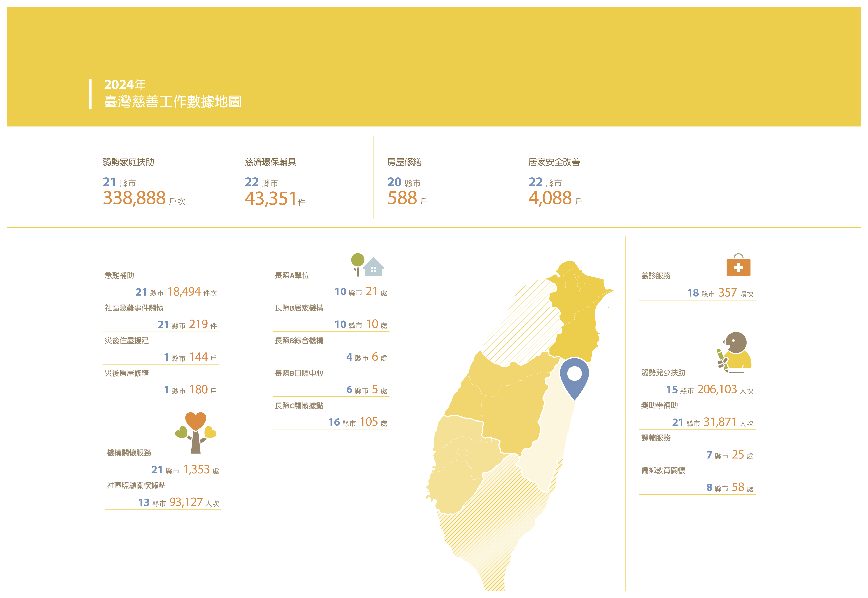Click the 58 處 value
The height and width of the screenshot is (598, 868).
pos(743,487)
